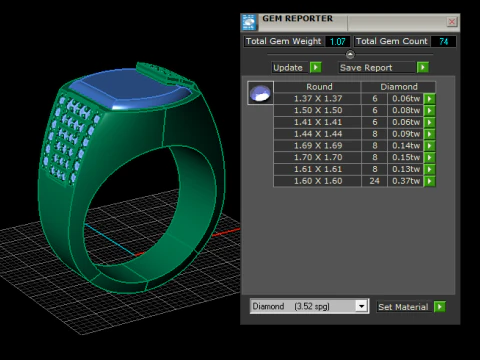Click the count 24 cell
This screenshot has width=480, height=360.
[374, 181]
